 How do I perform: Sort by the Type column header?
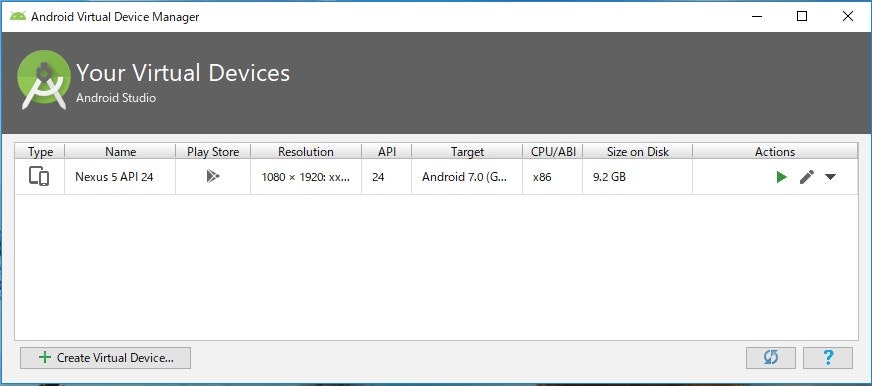pyautogui.click(x=40, y=151)
